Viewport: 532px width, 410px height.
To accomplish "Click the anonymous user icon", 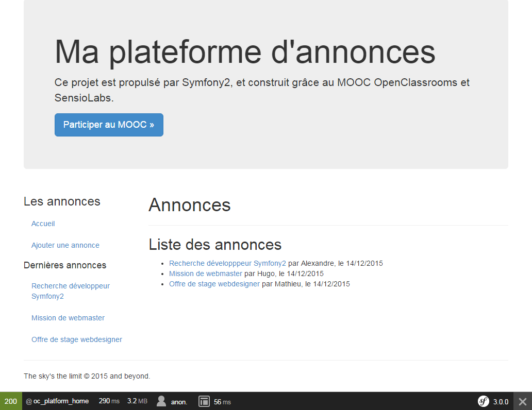I will (161, 401).
